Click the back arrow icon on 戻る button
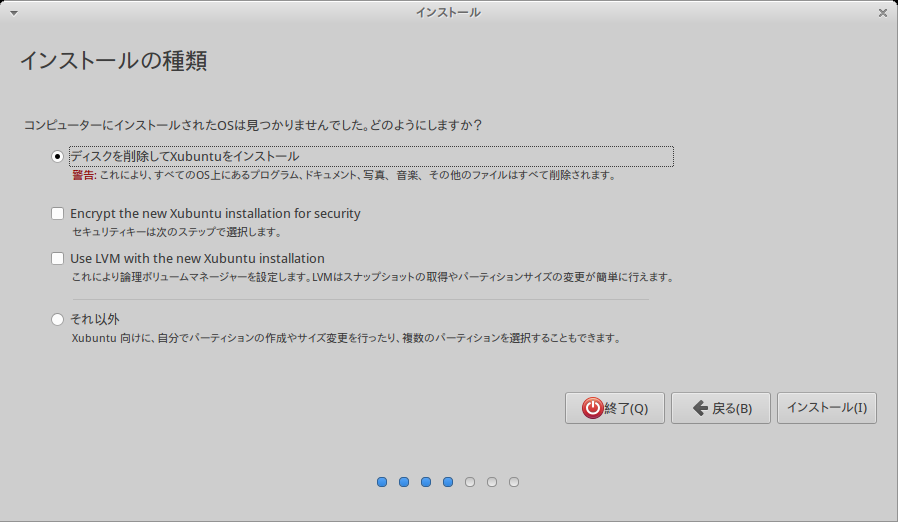 700,408
